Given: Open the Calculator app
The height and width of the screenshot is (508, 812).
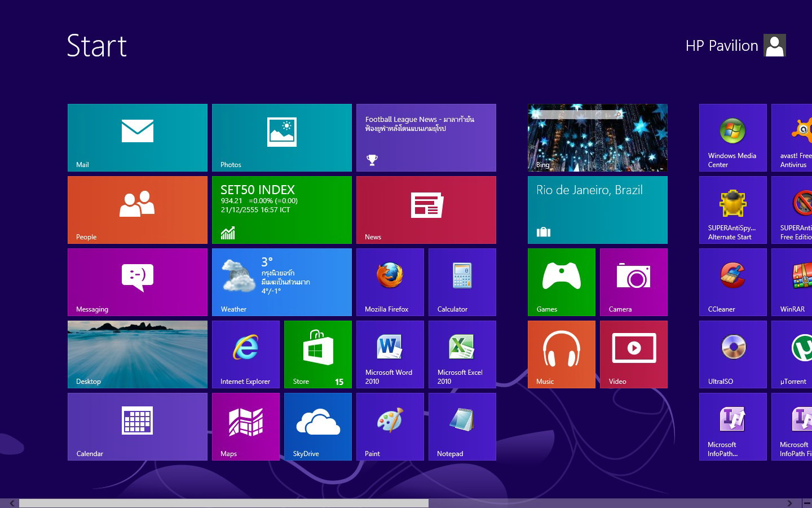Looking at the screenshot, I should 462,282.
